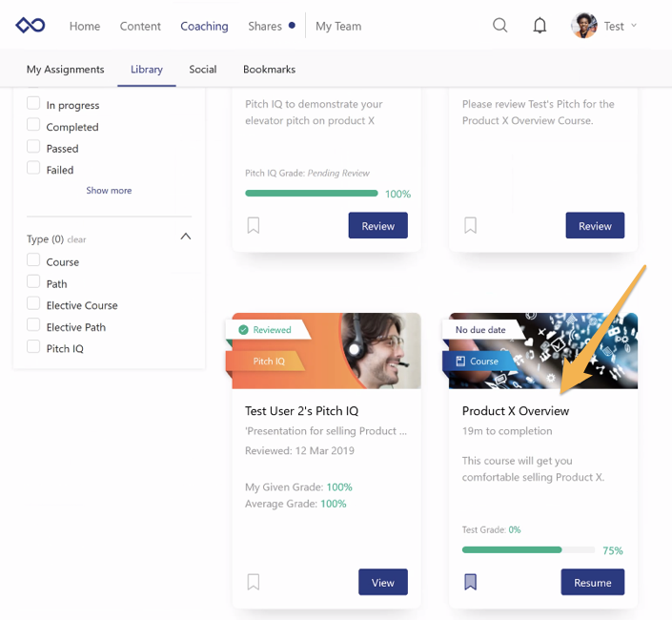Tick the In progress checkbox
Viewport: 672px width, 620px height.
[33, 103]
